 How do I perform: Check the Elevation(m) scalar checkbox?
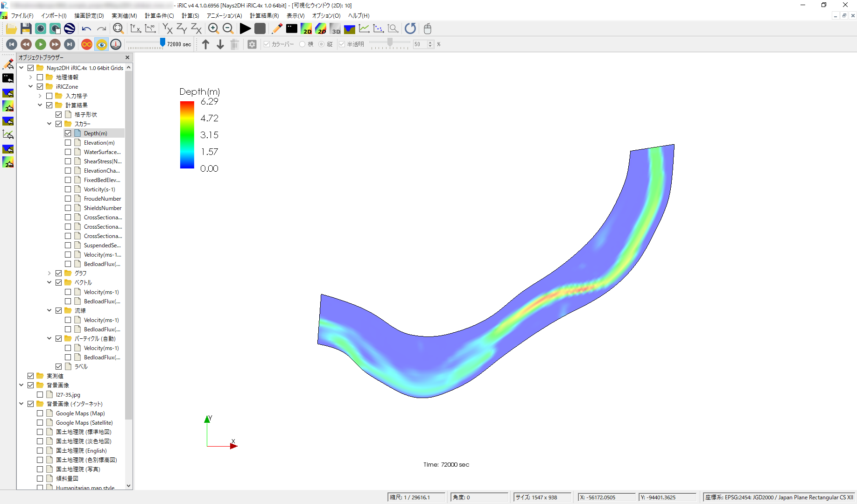68,143
